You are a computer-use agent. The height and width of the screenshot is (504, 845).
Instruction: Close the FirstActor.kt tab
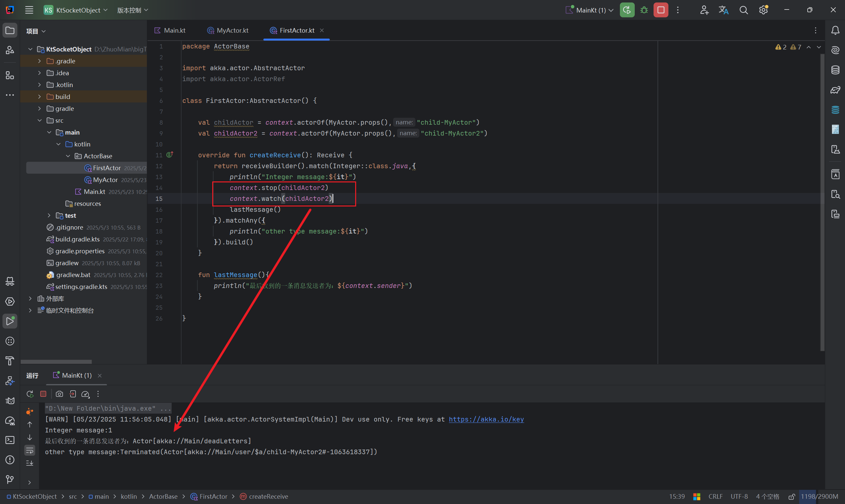[x=322, y=30]
